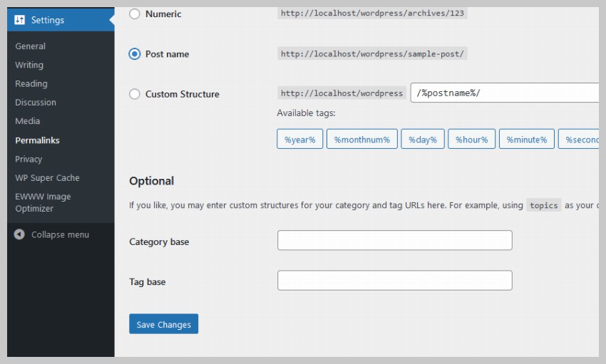
Task: Click the %day% tag button
Action: click(x=423, y=140)
